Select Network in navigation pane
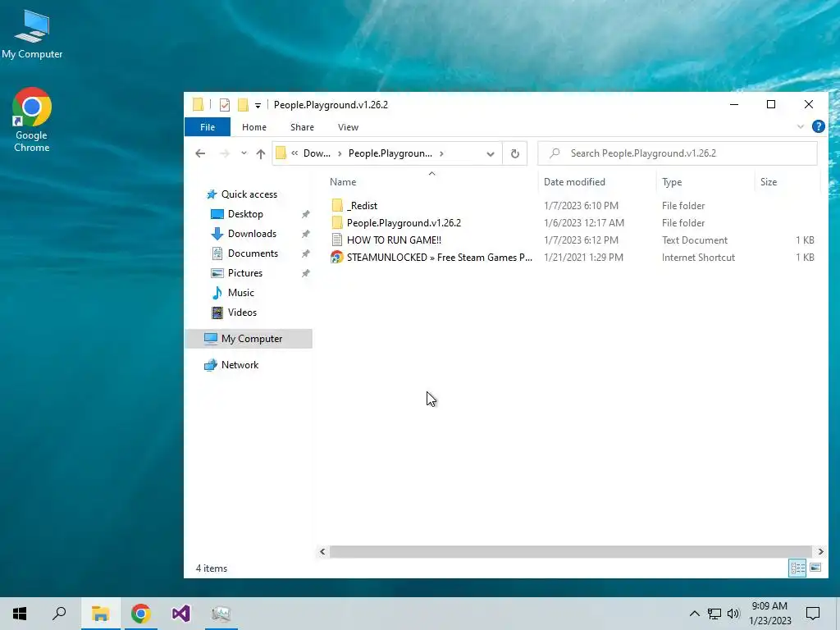The image size is (840, 630). (240, 365)
